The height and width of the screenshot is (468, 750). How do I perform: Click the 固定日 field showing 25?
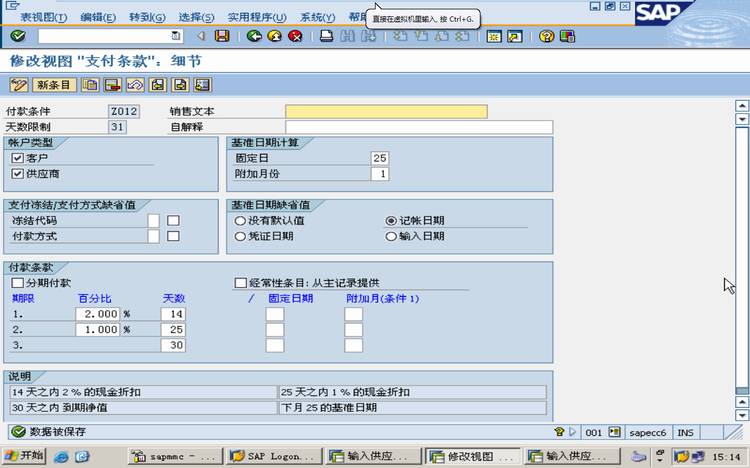coord(380,158)
